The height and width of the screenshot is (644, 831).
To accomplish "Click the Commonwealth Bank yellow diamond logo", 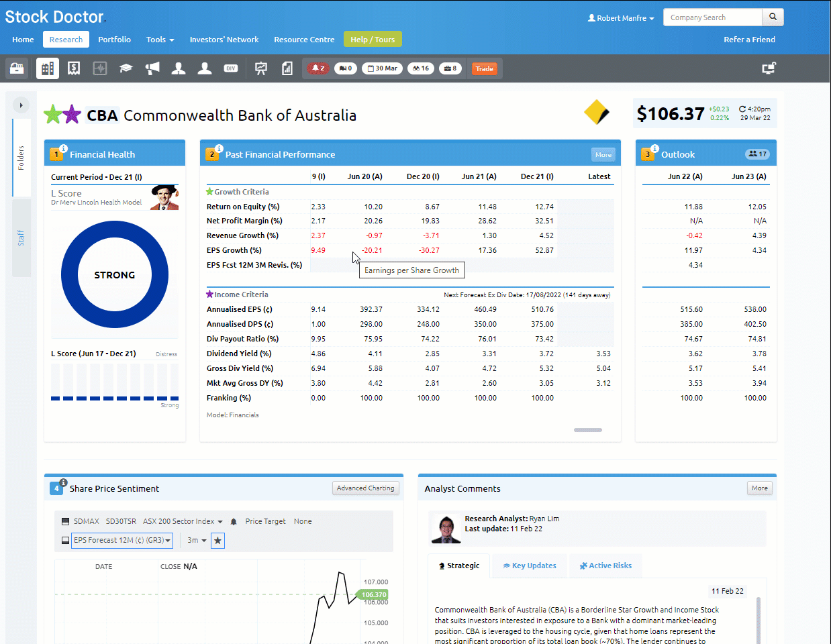I will click(x=596, y=112).
